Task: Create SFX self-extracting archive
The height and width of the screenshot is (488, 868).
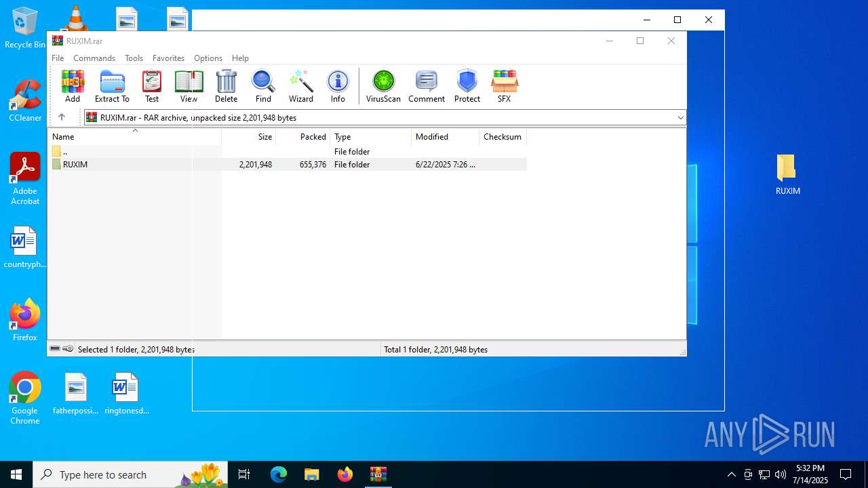Action: coord(504,86)
